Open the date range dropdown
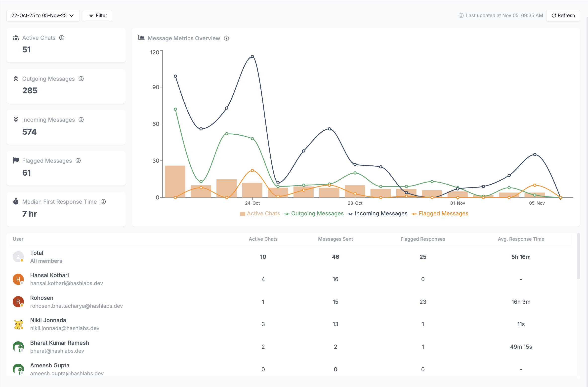 click(43, 15)
